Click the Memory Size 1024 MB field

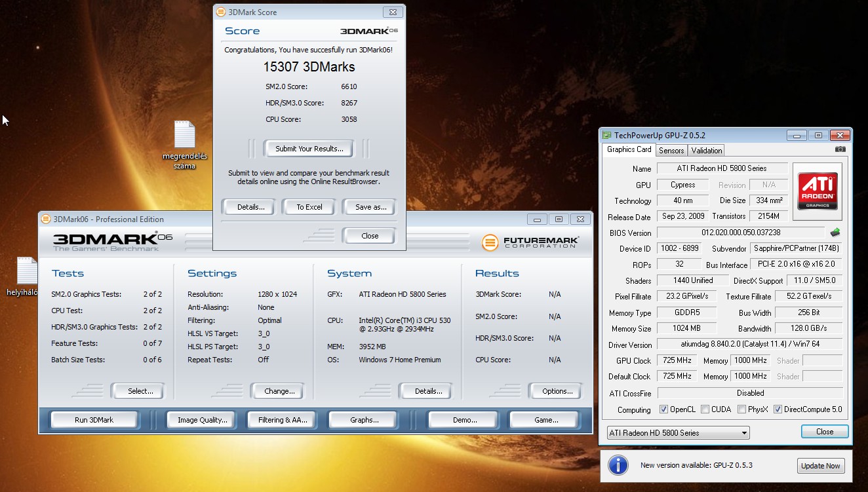click(686, 328)
